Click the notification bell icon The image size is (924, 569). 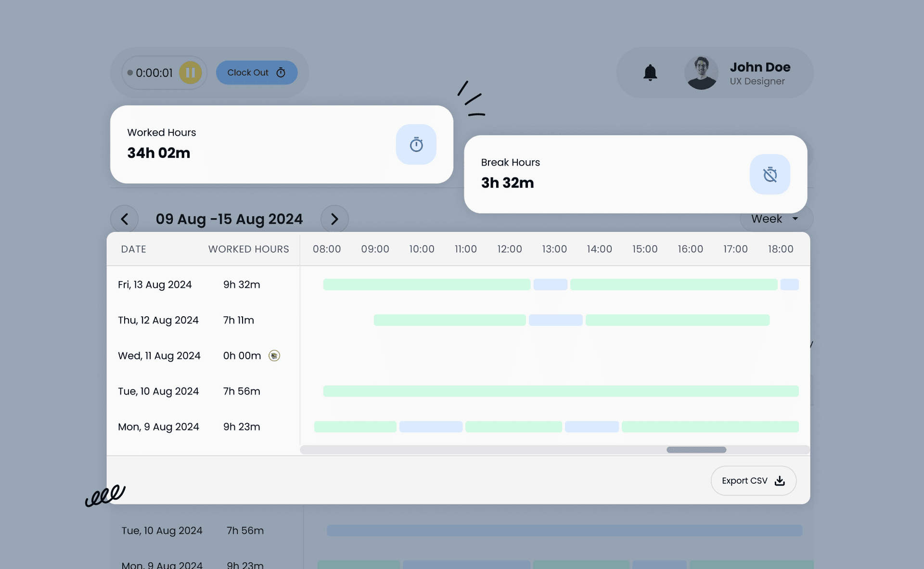pyautogui.click(x=649, y=73)
